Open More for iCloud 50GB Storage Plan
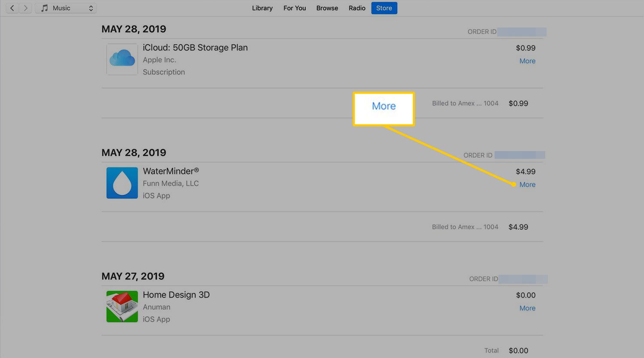 (527, 61)
